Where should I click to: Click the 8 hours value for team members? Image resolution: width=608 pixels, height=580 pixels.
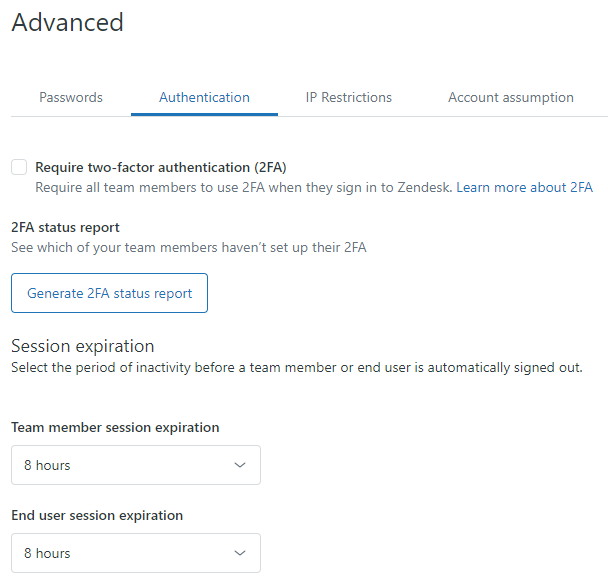(x=47, y=465)
